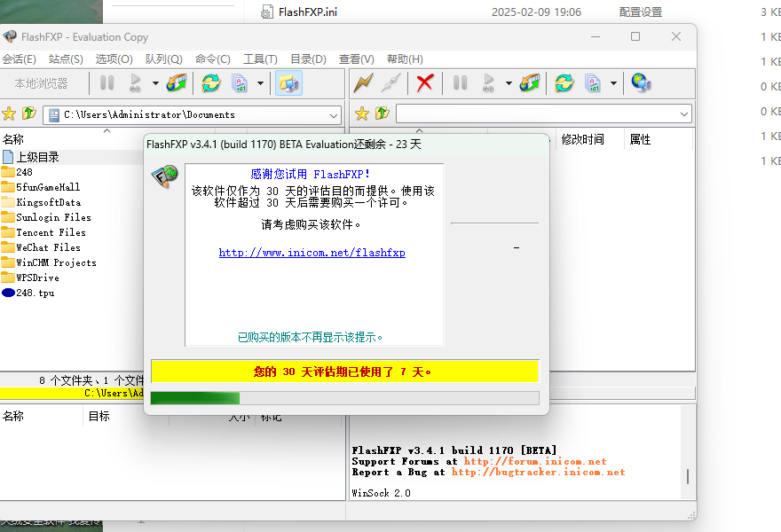Pause the local pane transfer
Viewport: 781px width, 532px height.
pyautogui.click(x=107, y=82)
